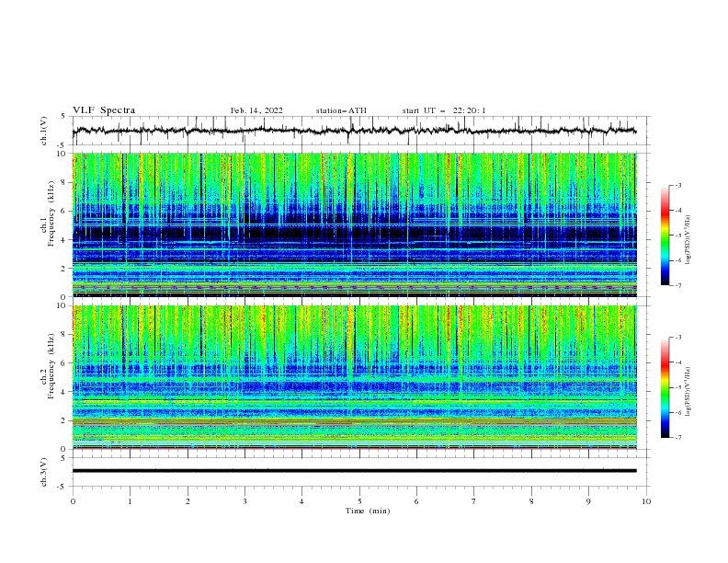728x563 pixels.
Task: Click the date "Feb. 14, 2022"
Action: coord(256,110)
